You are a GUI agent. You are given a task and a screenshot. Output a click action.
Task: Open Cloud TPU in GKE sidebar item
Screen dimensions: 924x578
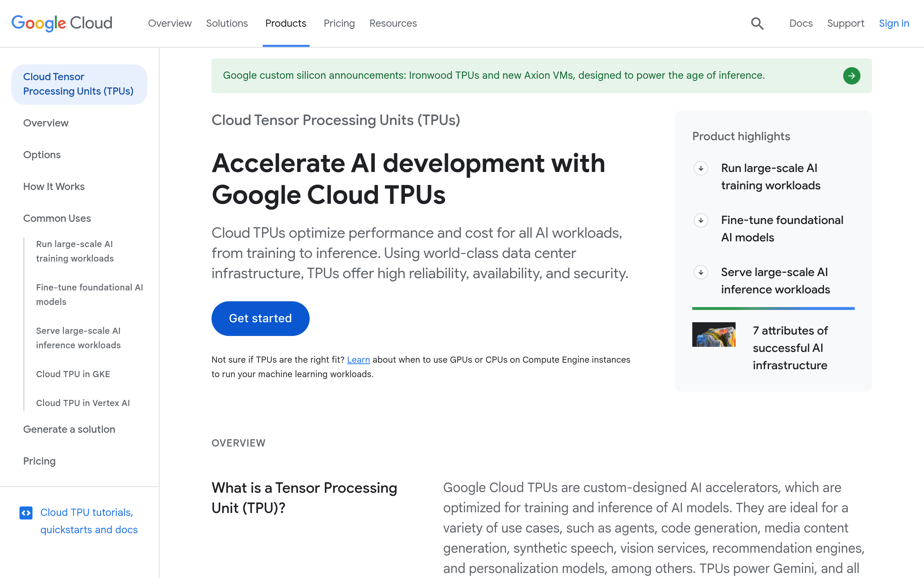[73, 374]
